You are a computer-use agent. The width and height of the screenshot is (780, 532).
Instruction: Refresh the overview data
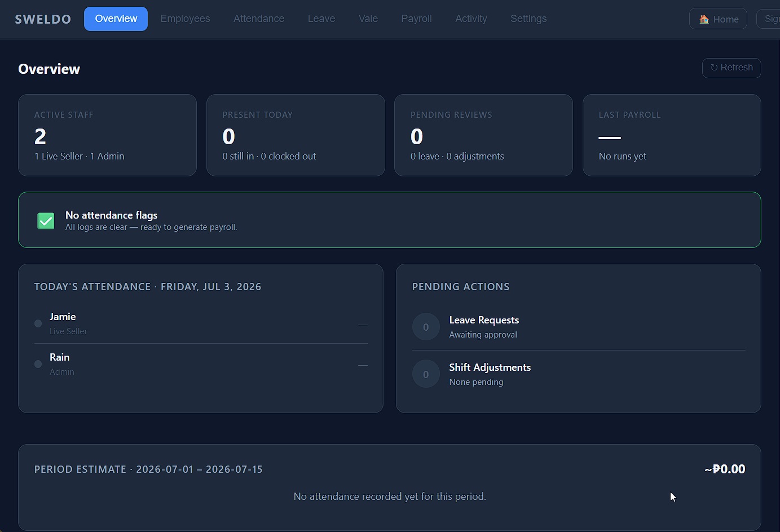coord(731,68)
